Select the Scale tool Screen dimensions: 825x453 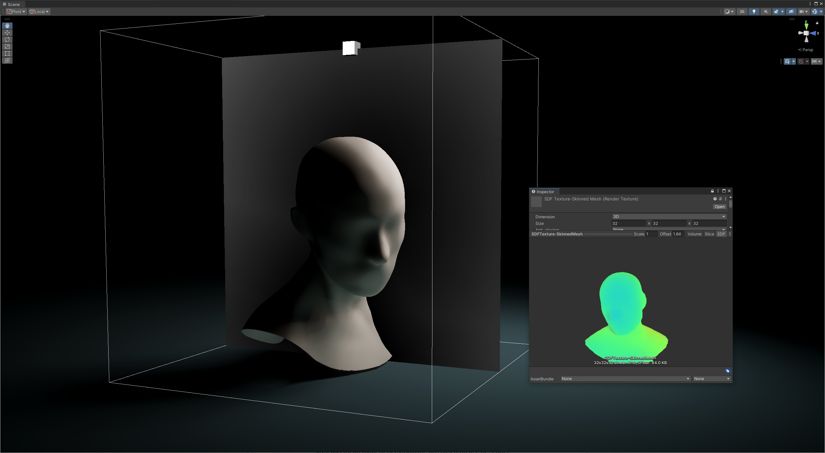coord(7,46)
